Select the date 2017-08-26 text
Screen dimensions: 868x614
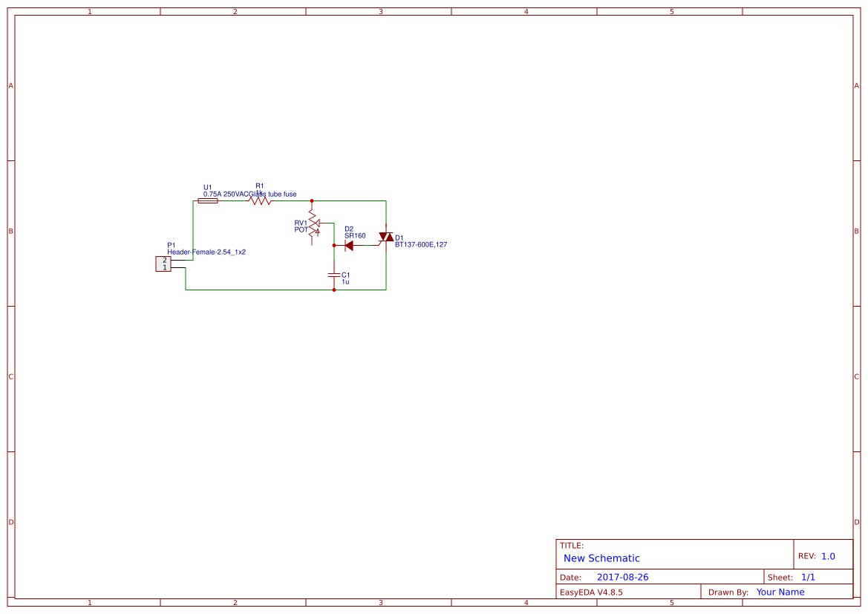pyautogui.click(x=624, y=577)
